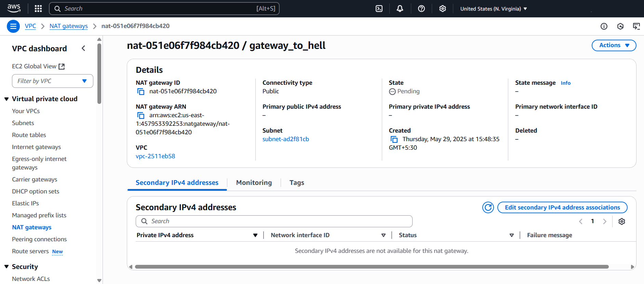This screenshot has height=284, width=644.
Task: Switch to the Tags tab
Action: (296, 183)
